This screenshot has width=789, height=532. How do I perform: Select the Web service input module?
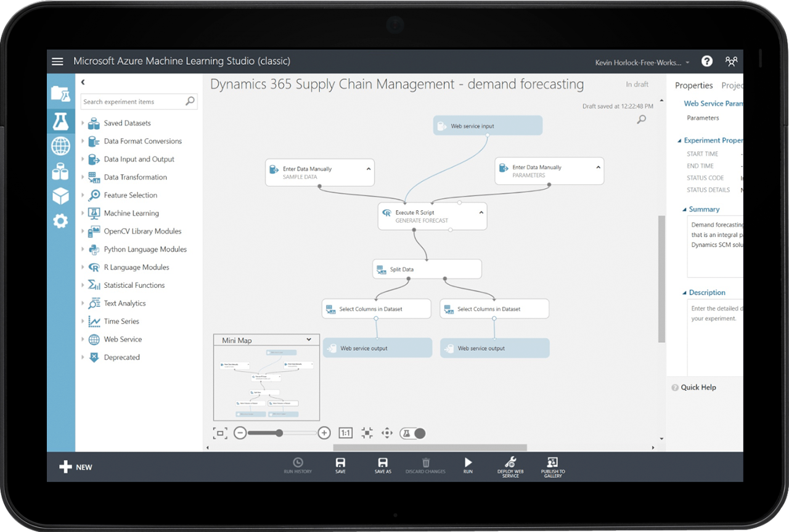click(x=488, y=126)
